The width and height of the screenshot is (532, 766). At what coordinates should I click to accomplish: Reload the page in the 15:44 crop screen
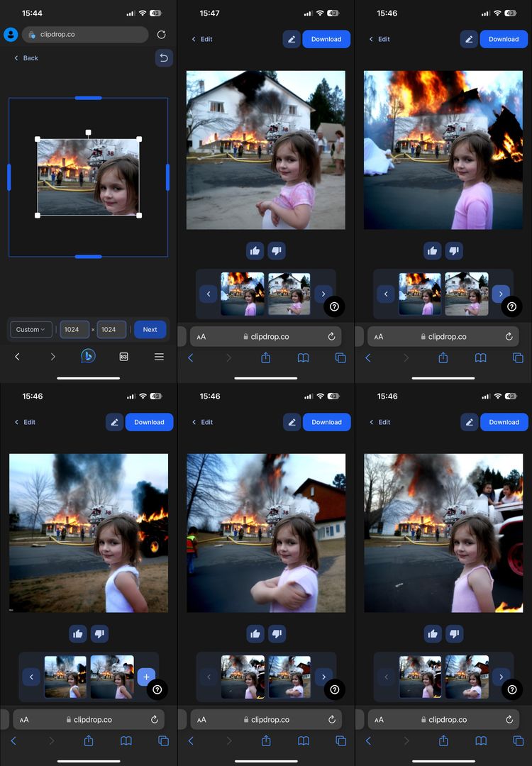coord(161,34)
